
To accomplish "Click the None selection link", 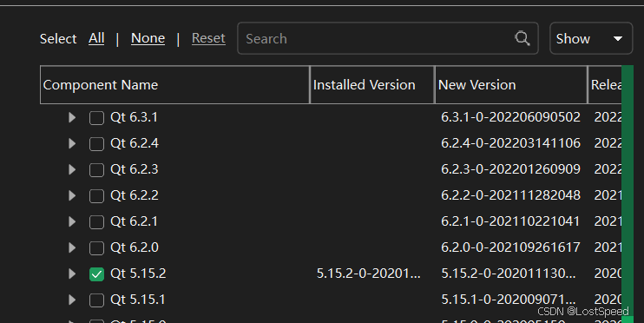I will (148, 38).
